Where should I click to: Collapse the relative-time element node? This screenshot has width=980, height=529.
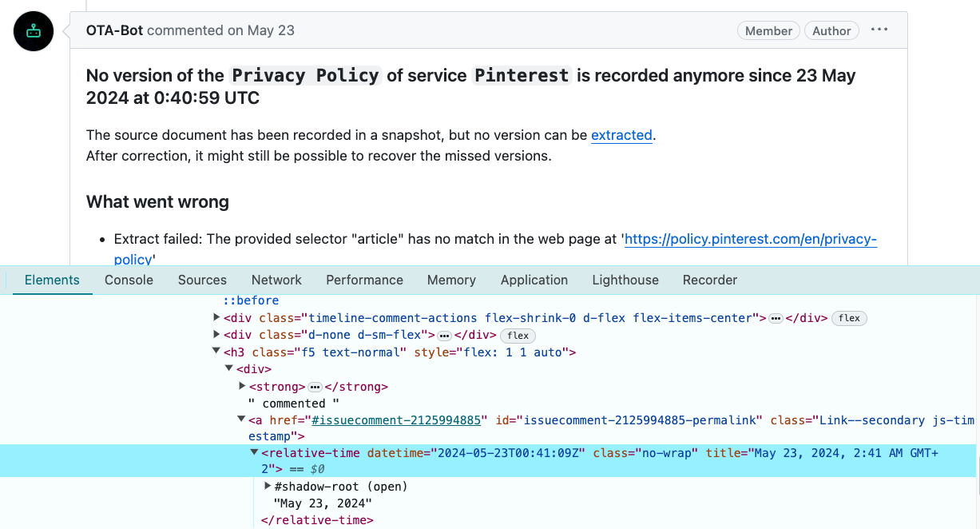click(x=255, y=453)
